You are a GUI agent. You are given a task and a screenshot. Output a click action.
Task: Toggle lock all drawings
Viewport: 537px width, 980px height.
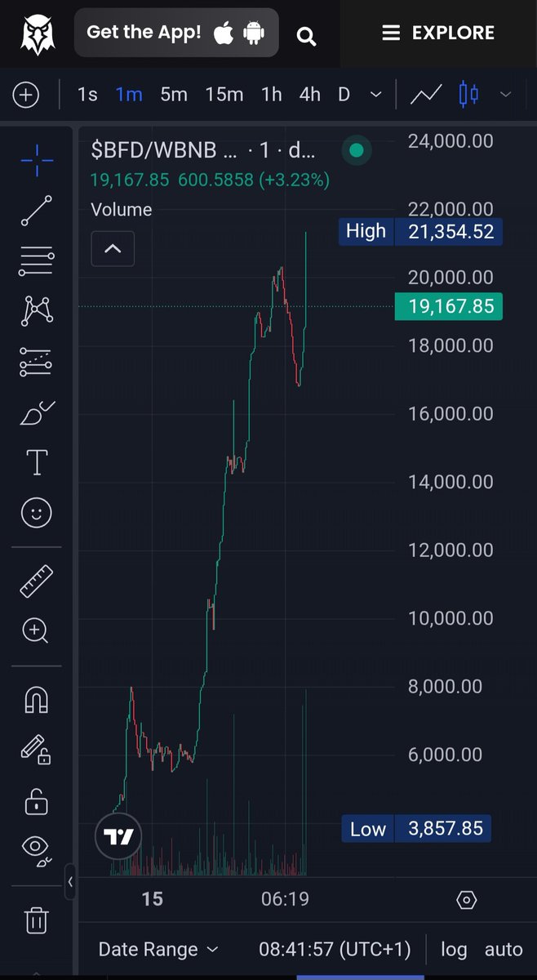[x=37, y=801]
